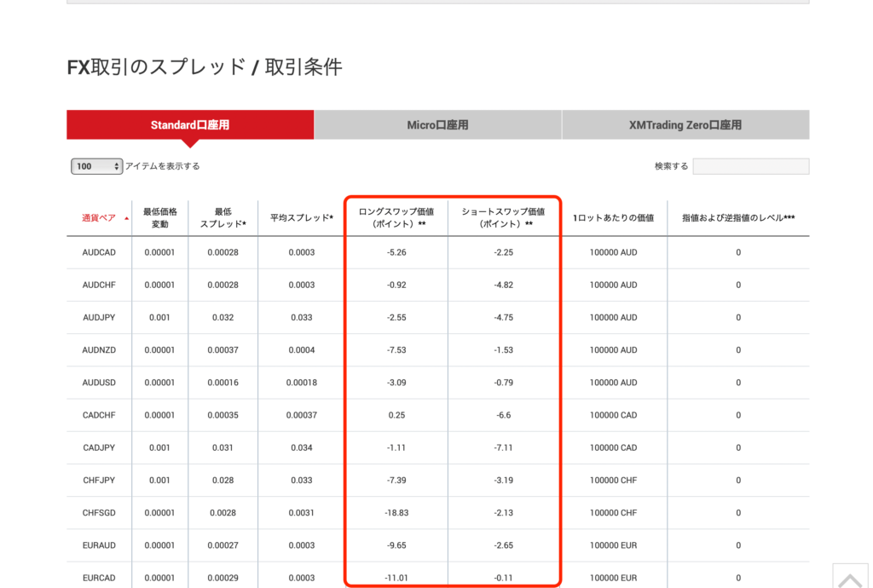Screen dimensions: 873x588
Task: Select the EURCAD currency pair cell
Action: coord(99,578)
